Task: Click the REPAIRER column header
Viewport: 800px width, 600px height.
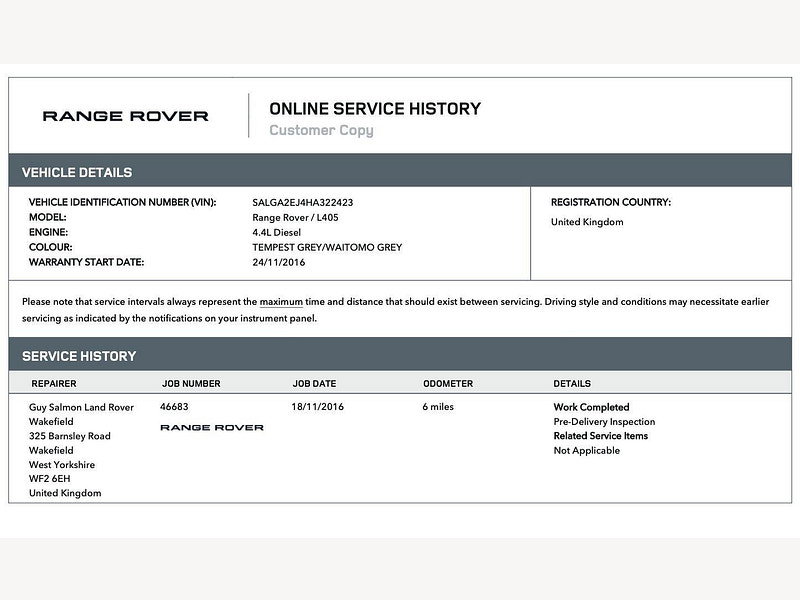Action: click(x=54, y=384)
